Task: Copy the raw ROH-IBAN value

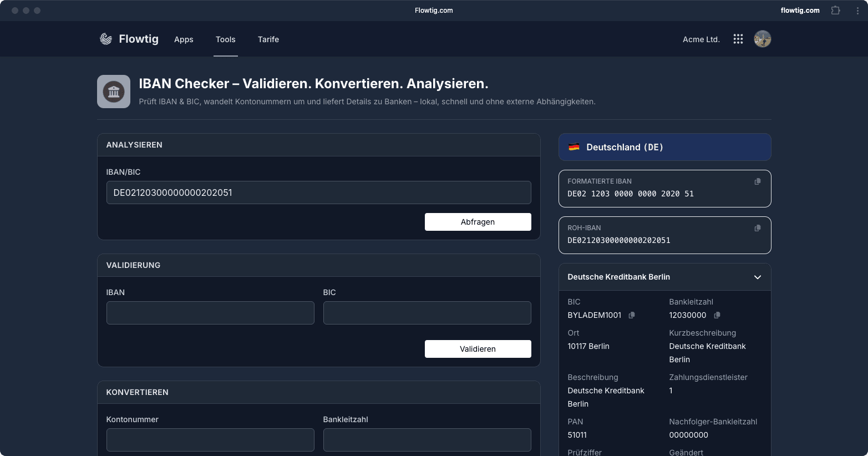Action: [x=758, y=228]
